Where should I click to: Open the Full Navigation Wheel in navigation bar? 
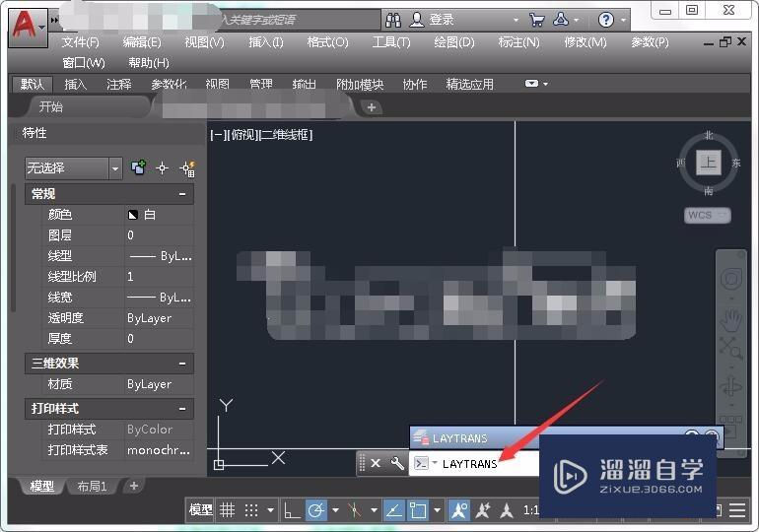click(731, 279)
